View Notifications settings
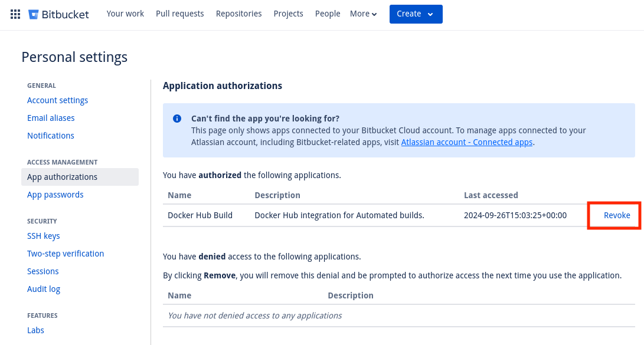This screenshot has width=644, height=345. tap(51, 135)
